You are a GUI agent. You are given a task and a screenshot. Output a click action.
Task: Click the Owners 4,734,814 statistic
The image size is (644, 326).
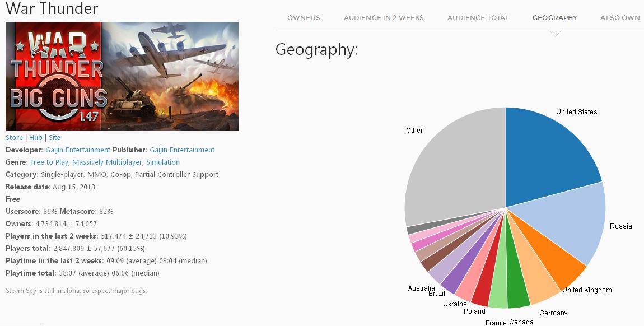pos(51,223)
